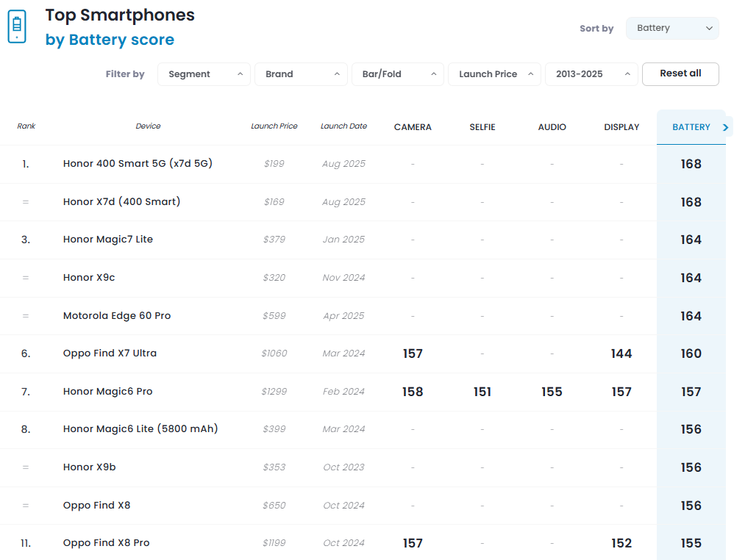Open Honor 400 Smart 5G (x7d 5G) device

pyautogui.click(x=138, y=164)
